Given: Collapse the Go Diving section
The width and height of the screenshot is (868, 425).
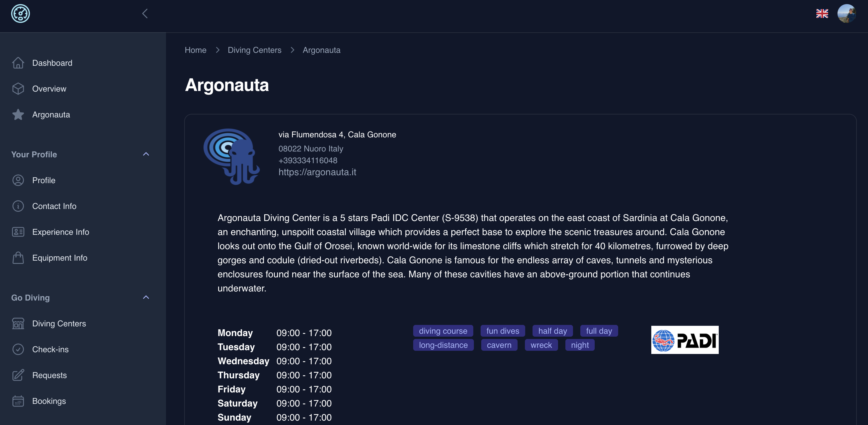Looking at the screenshot, I should pos(146,298).
